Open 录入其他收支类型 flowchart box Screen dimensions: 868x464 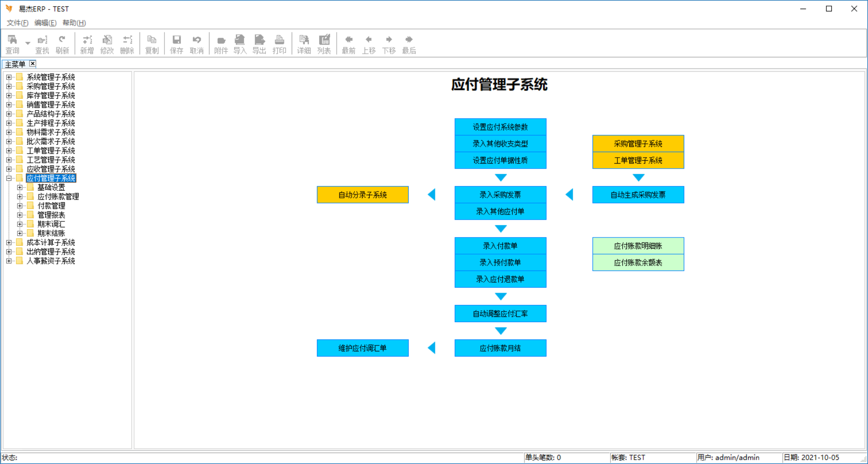(x=501, y=144)
